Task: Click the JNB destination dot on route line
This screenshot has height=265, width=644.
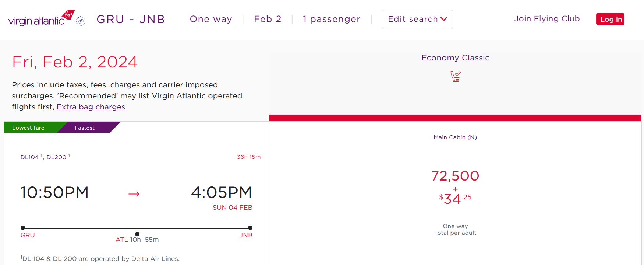Action: pyautogui.click(x=250, y=228)
